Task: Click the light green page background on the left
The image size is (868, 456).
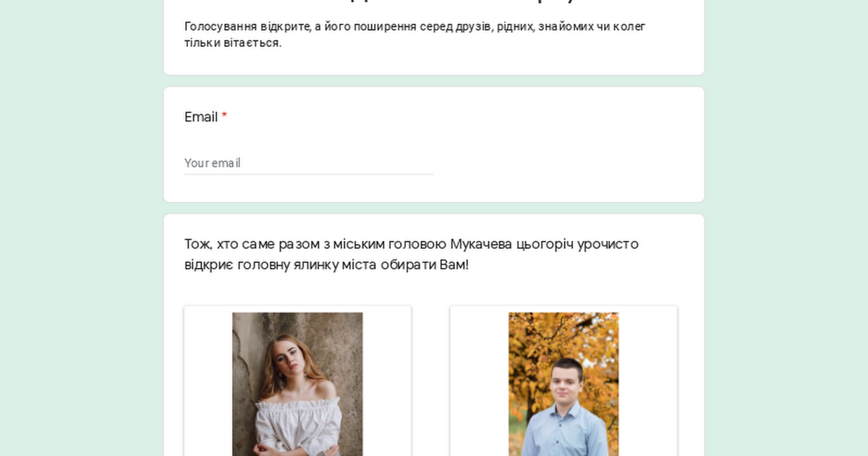Action: pos(81,228)
